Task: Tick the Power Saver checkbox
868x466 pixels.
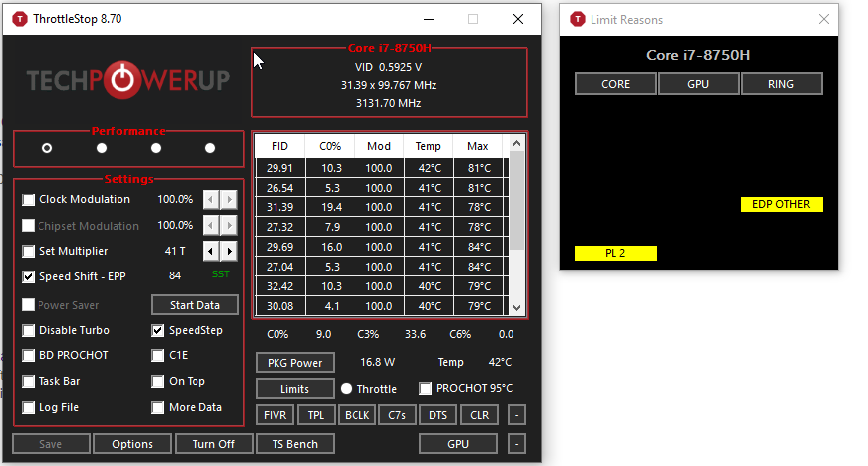Action: pos(29,305)
